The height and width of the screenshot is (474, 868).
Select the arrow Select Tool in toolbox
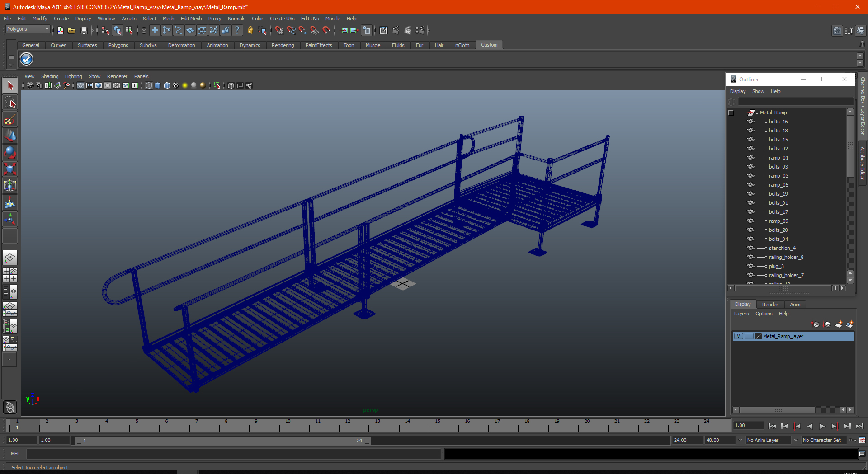coord(10,85)
